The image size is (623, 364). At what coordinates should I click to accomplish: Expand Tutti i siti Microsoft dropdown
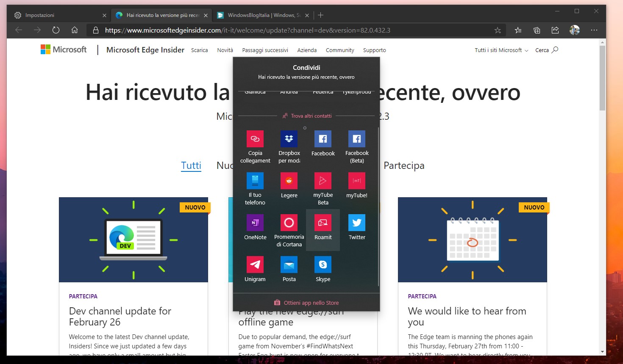(x=501, y=50)
